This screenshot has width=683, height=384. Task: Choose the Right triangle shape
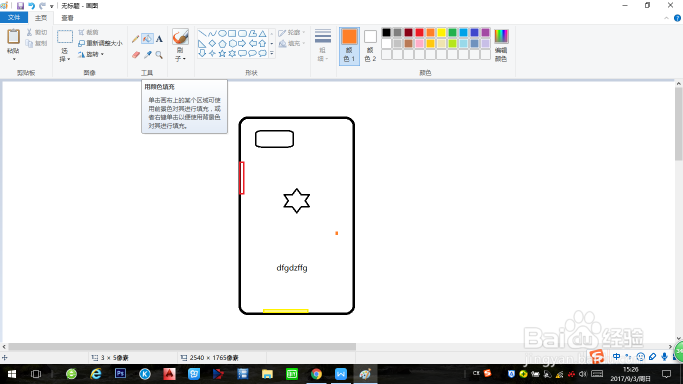point(202,44)
